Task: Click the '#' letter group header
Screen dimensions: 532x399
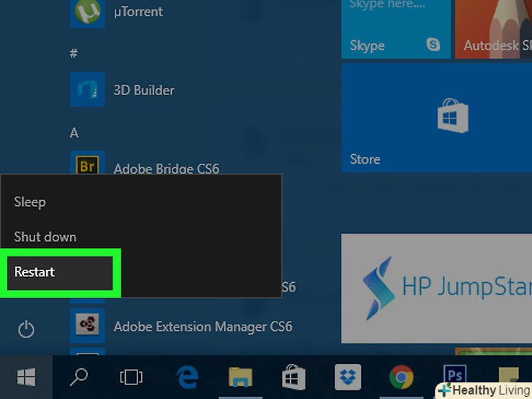Action: pyautogui.click(x=74, y=53)
